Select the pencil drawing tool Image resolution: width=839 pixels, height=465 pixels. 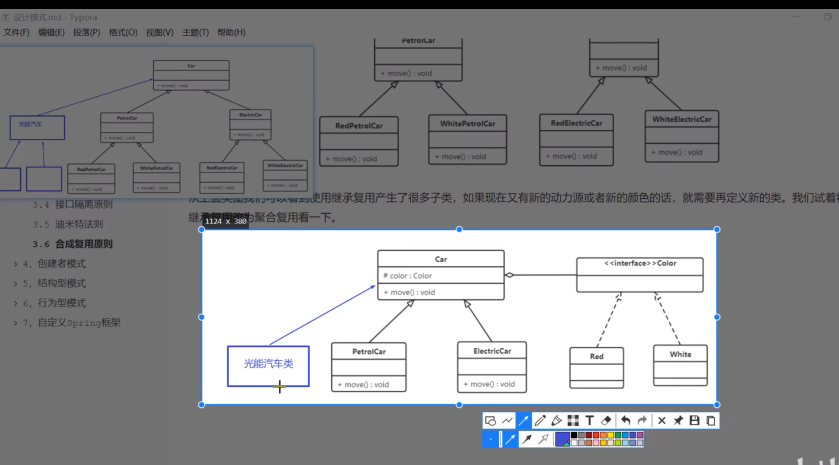(540, 421)
